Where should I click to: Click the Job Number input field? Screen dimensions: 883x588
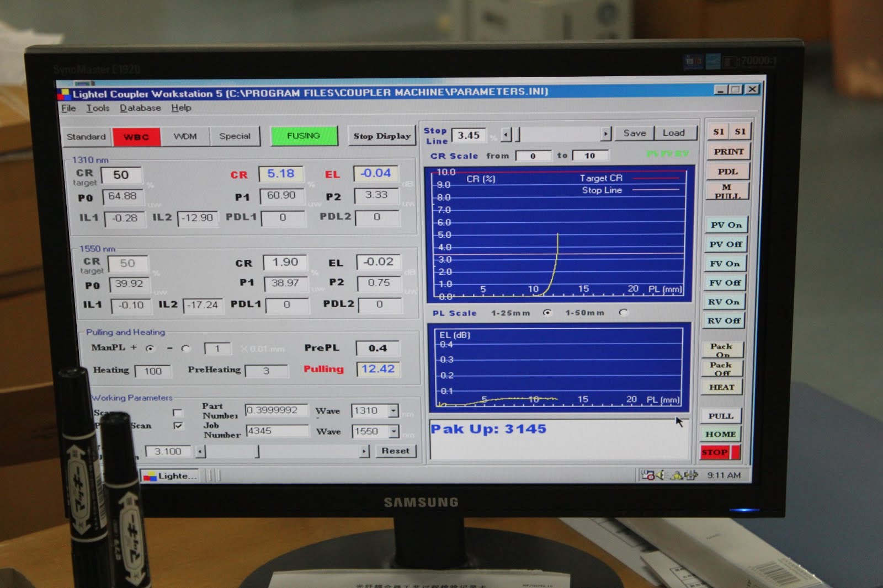(x=277, y=431)
